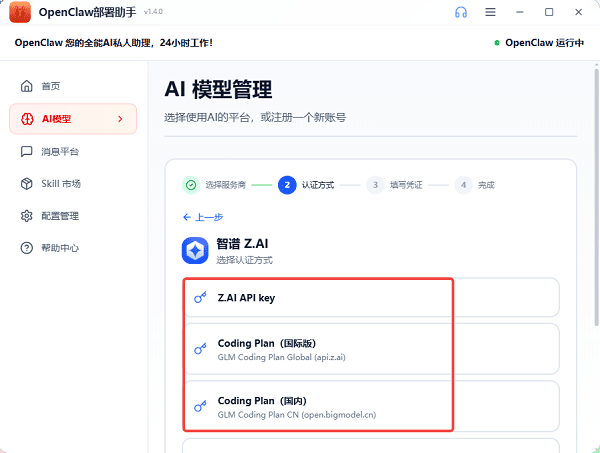
Task: Click the completed step check icon
Action: tap(191, 185)
